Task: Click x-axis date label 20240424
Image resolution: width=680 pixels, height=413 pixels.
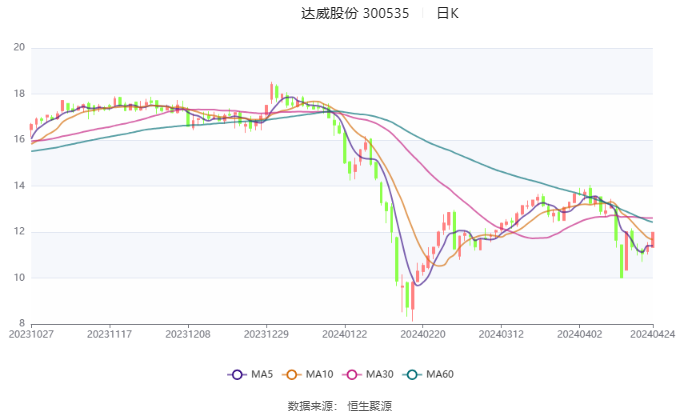Action: tap(652, 334)
